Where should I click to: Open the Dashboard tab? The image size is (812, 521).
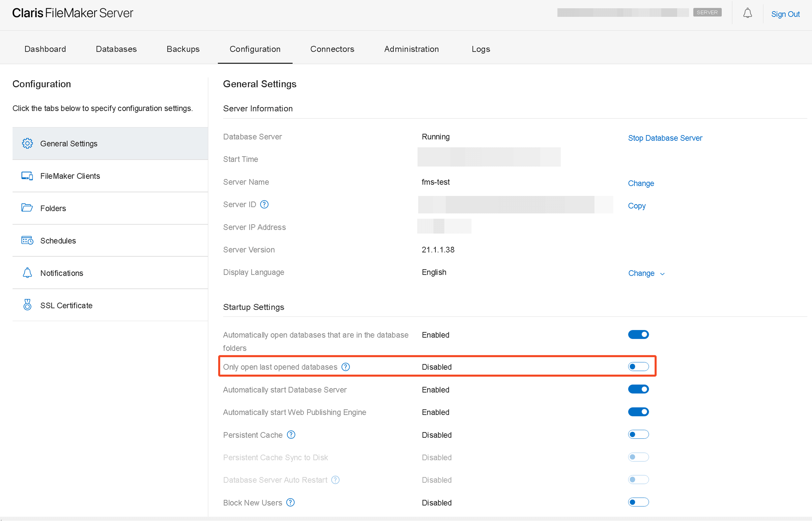click(45, 49)
